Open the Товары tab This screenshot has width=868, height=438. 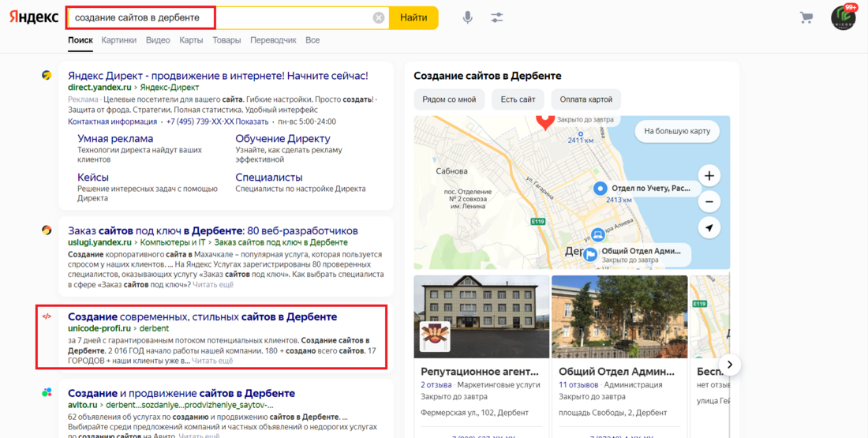(226, 40)
